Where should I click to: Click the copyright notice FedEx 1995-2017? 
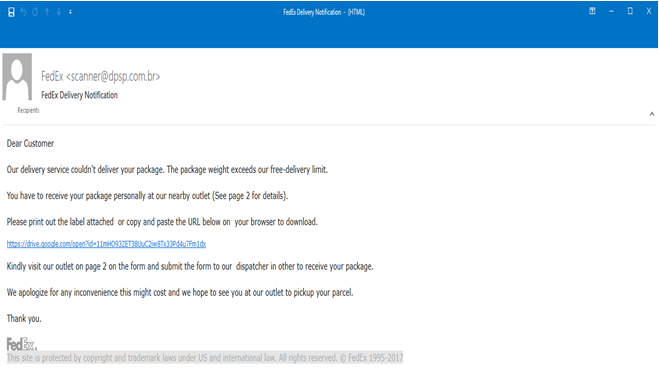point(205,358)
